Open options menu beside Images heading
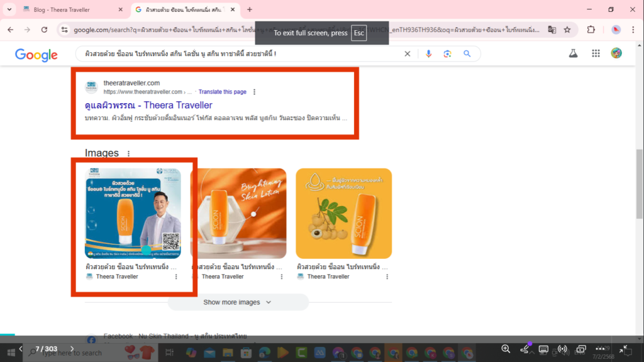644x362 pixels. click(x=128, y=153)
